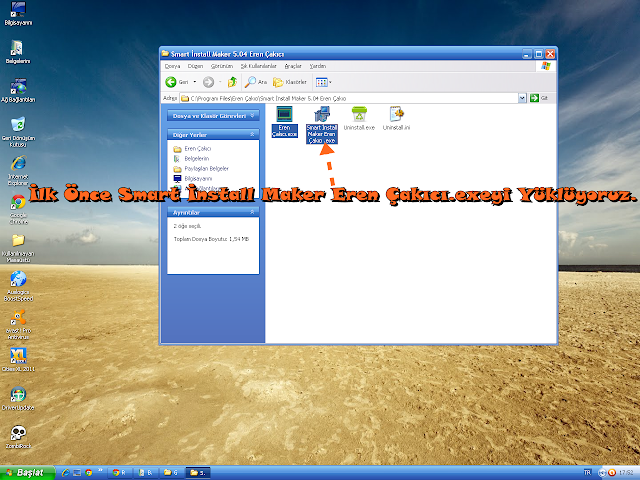Open the Düzen menu

195,66
